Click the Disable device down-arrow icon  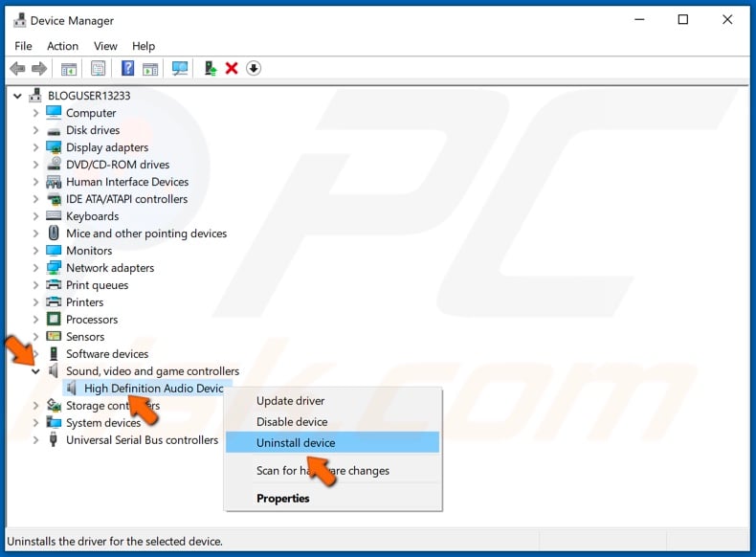[254, 68]
